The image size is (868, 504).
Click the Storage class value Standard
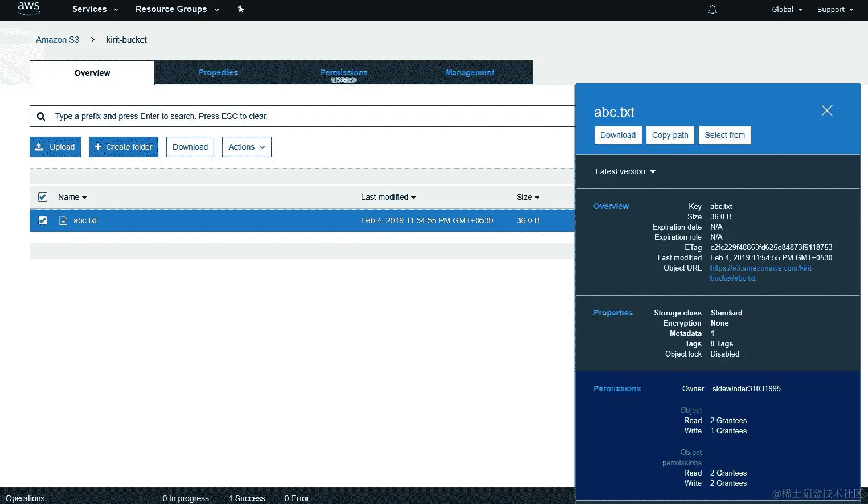coord(727,313)
